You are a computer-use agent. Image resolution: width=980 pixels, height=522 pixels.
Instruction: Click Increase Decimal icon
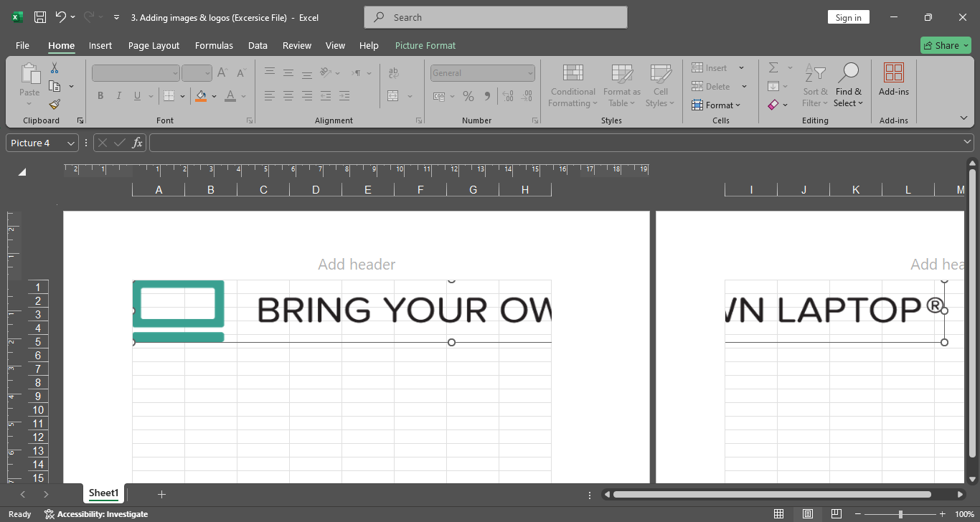[x=508, y=96]
